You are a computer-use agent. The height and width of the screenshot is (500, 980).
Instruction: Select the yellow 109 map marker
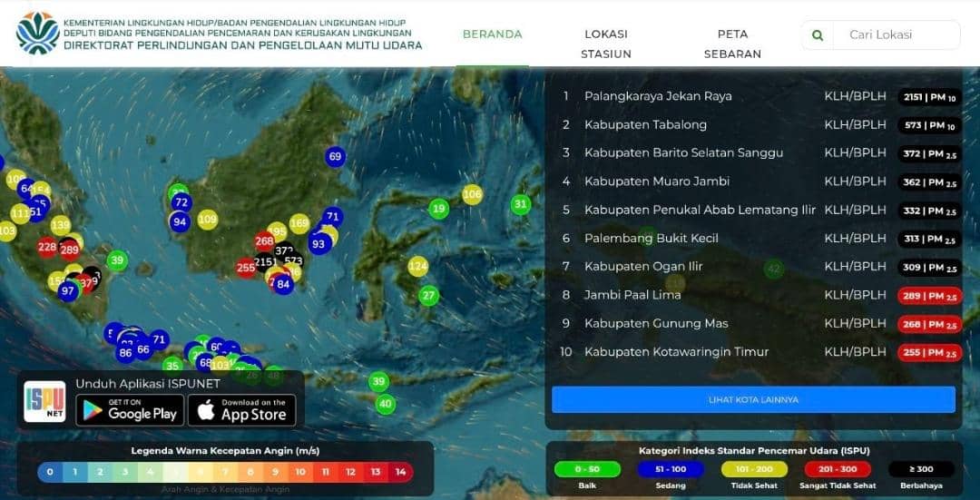[x=208, y=220]
